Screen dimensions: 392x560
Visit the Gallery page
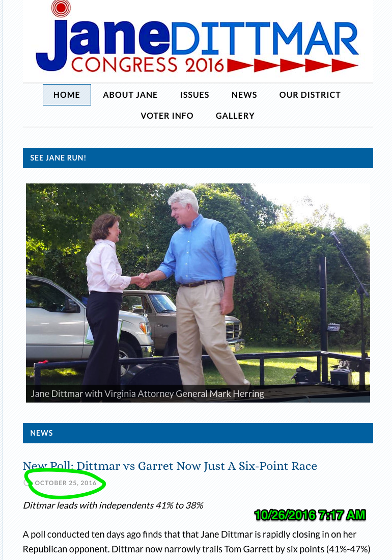point(235,116)
